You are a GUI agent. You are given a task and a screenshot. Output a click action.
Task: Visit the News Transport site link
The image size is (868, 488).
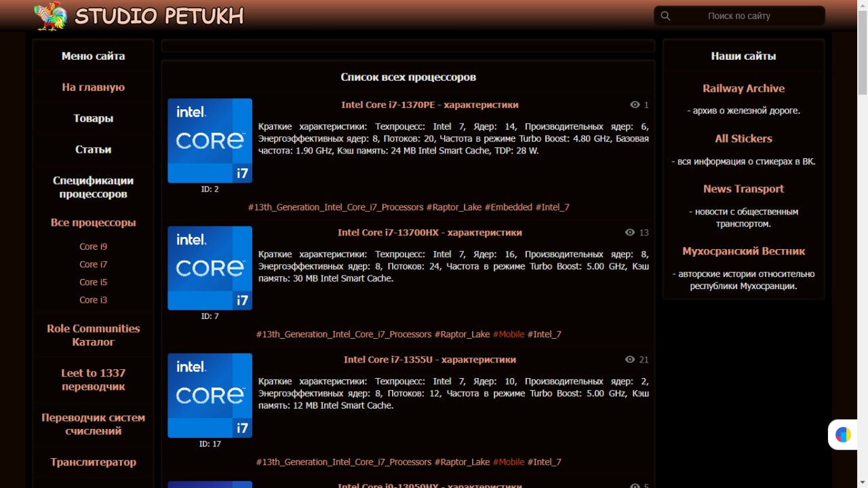(x=744, y=189)
